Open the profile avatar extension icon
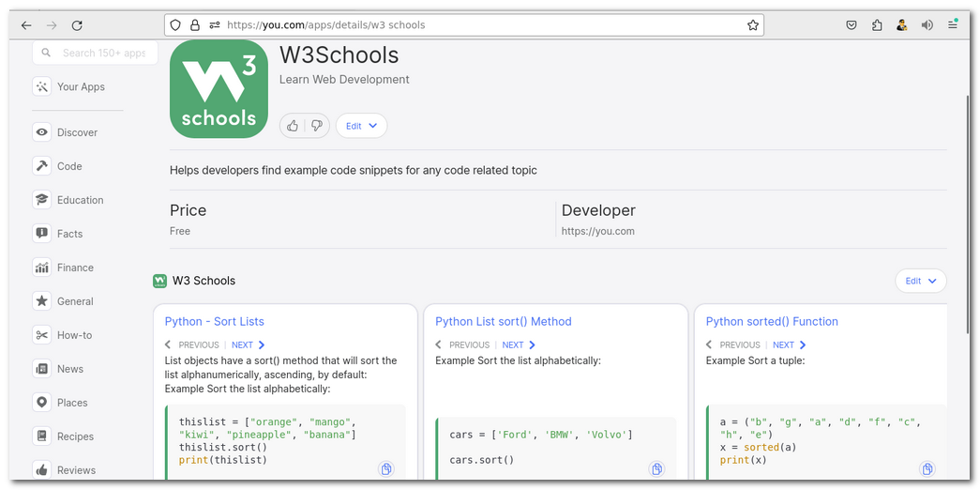 click(x=902, y=25)
